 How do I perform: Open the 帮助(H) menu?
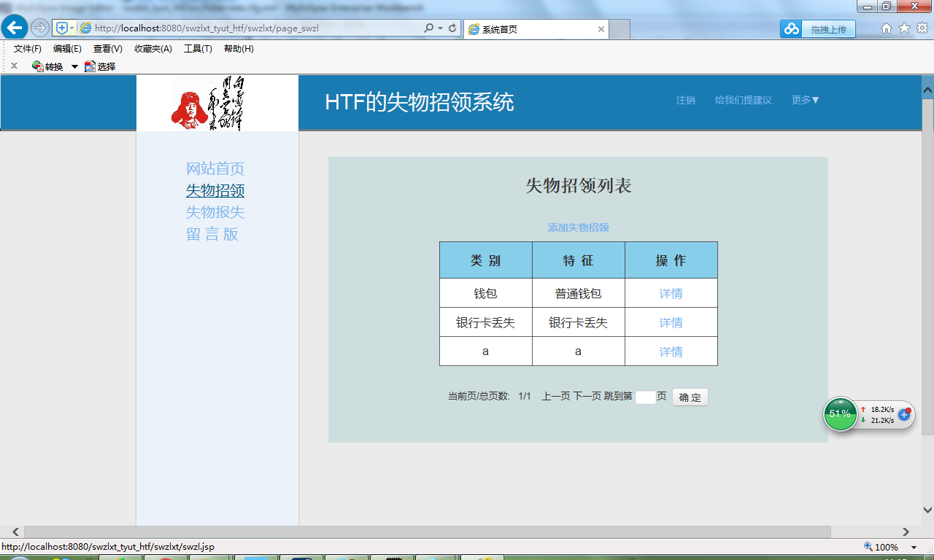(x=239, y=49)
